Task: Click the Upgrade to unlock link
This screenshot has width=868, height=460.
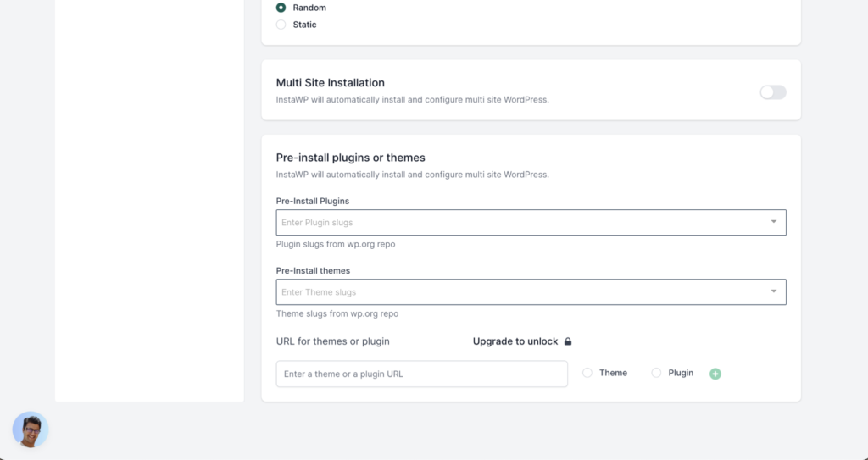Action: click(515, 341)
